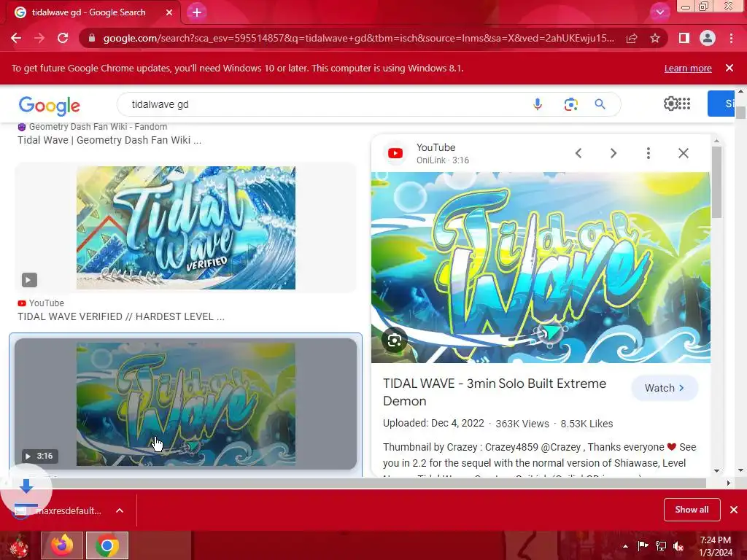Reload the page
The height and width of the screenshot is (560, 747).
[63, 38]
